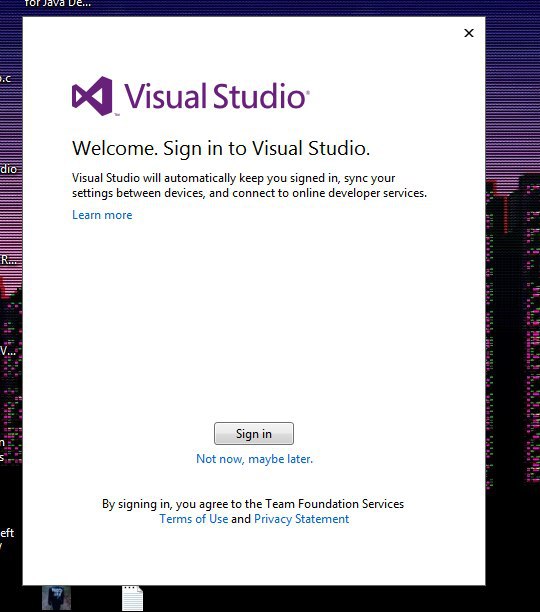Close the Visual Studio sign-in dialog
Viewport: 540px width, 612px height.
pos(469,33)
